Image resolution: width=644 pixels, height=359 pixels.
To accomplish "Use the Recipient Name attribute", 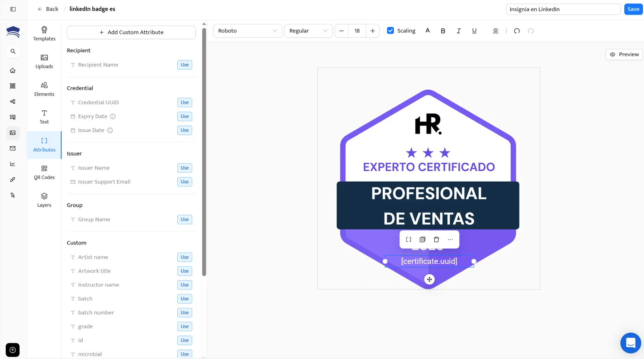I will click(184, 65).
